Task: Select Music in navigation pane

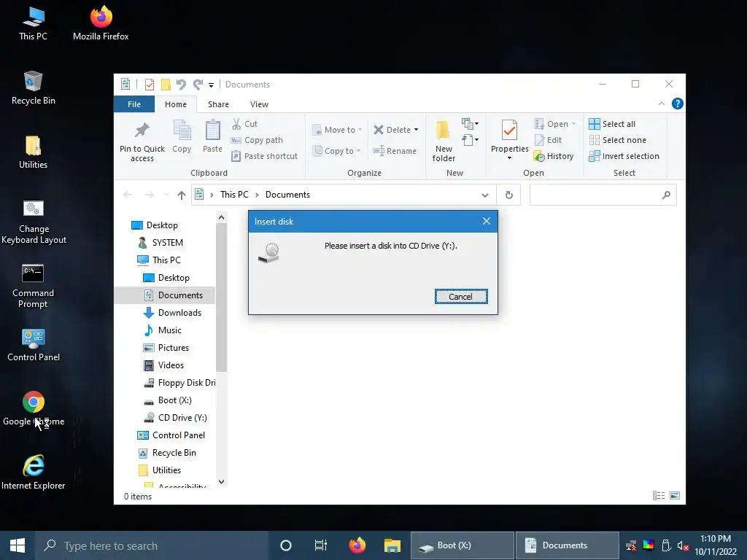Action: [x=169, y=330]
